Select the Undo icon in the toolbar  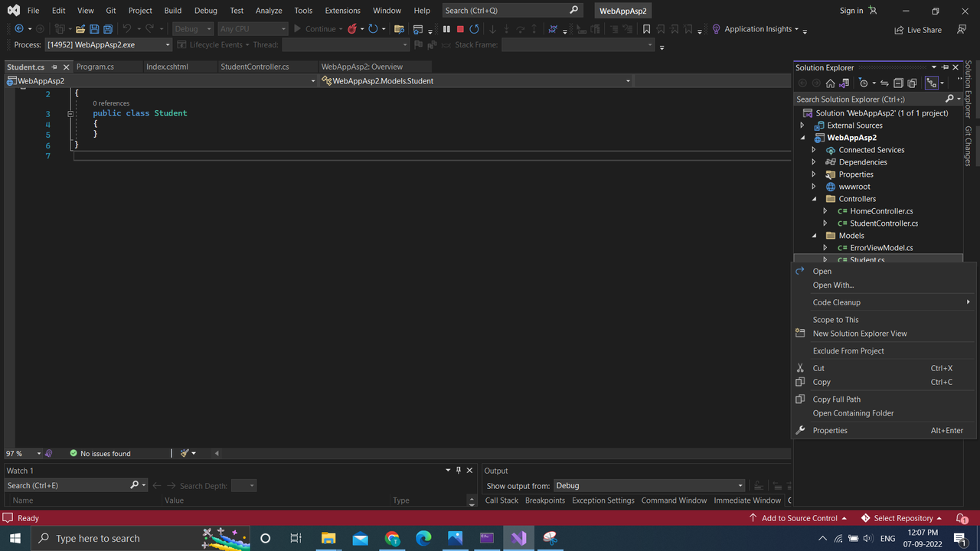(x=126, y=28)
